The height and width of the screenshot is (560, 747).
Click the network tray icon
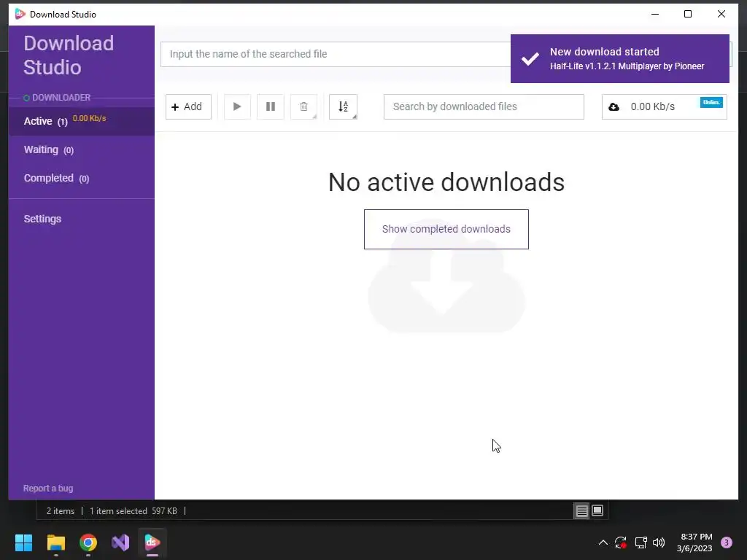click(x=640, y=542)
